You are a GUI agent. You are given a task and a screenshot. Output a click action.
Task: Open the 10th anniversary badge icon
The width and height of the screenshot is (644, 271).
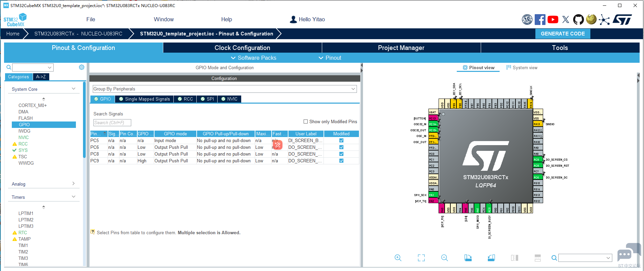pyautogui.click(x=527, y=20)
